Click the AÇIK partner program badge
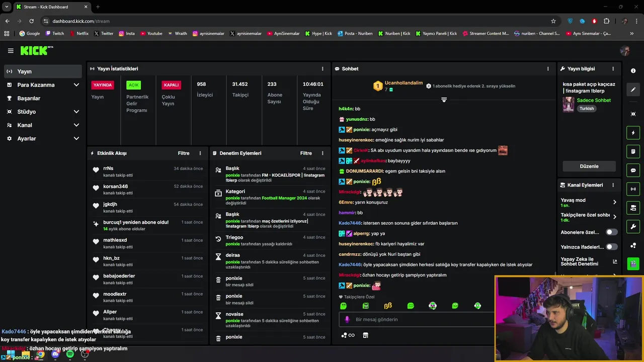This screenshot has height=362, width=644. 133,85
